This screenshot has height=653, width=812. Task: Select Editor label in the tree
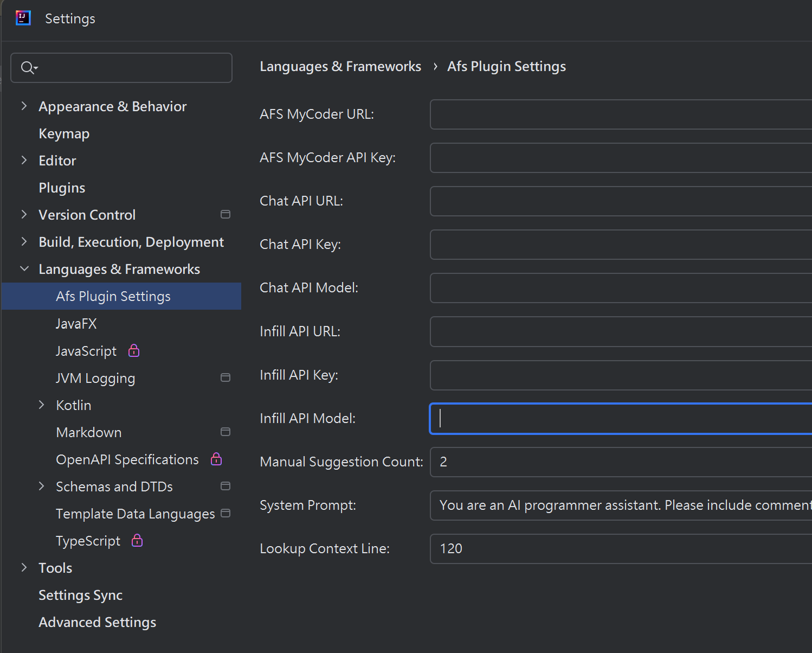click(x=57, y=161)
